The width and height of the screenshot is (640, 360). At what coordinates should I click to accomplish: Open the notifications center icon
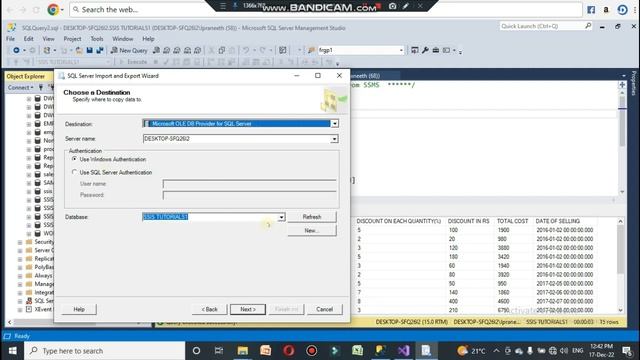[627, 351]
